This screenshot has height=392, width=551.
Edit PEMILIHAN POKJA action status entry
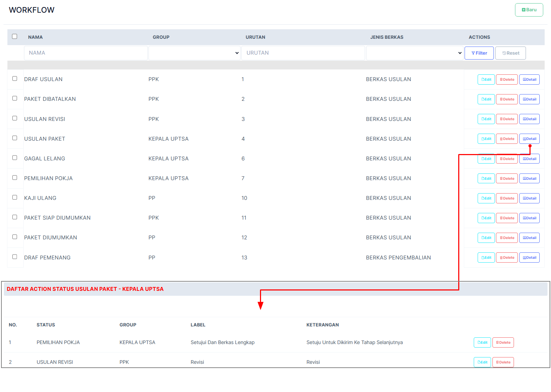(482, 343)
